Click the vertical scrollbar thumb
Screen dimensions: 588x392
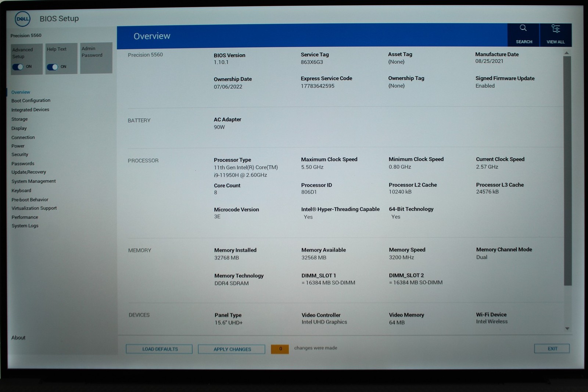[567, 171]
